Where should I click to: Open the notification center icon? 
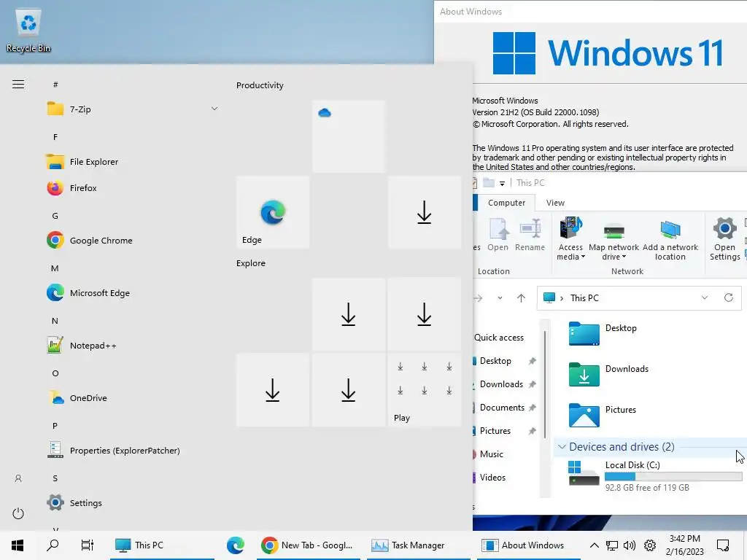723,545
